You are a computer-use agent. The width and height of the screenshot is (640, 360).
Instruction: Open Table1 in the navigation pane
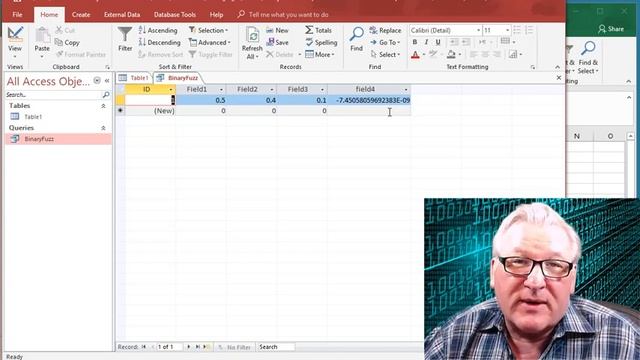(33, 117)
